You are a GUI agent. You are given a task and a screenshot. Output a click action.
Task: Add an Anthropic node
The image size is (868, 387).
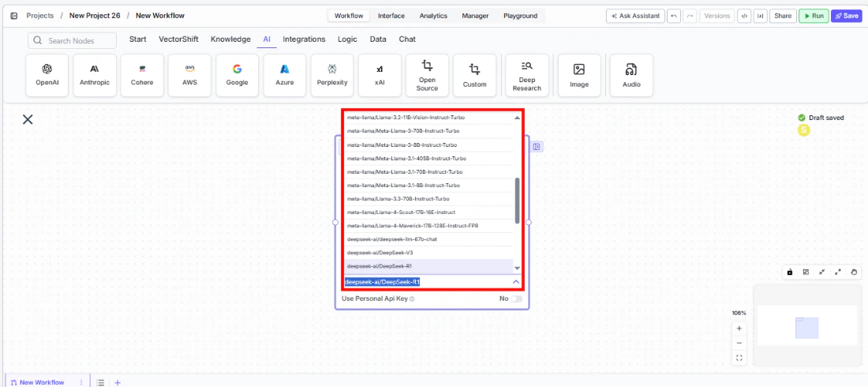click(x=95, y=75)
